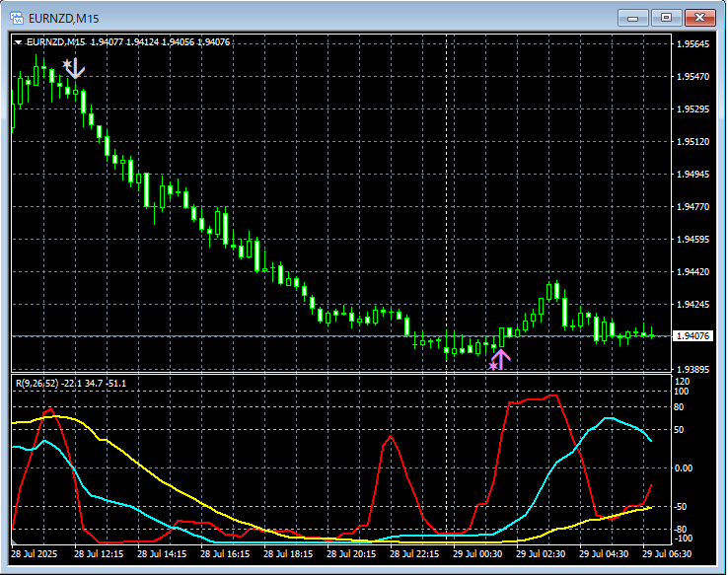Click the white down arrow sell signal
The image size is (728, 575).
[x=77, y=69]
